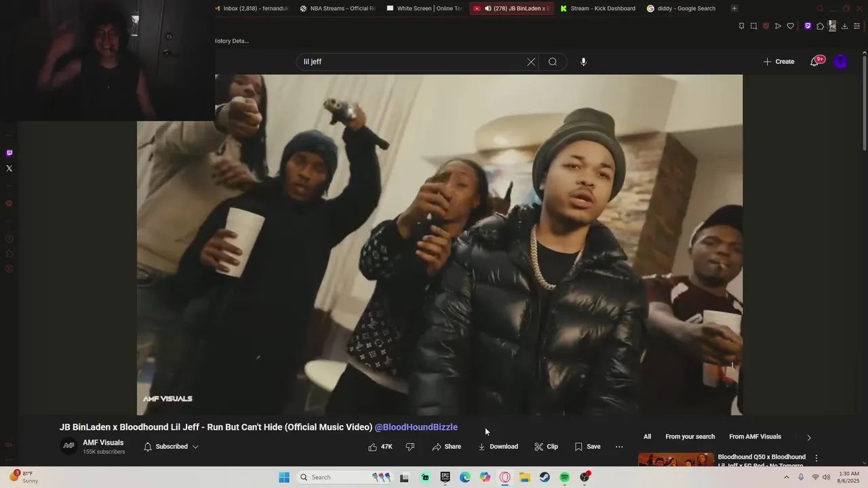
Task: Click the Windows taskbar Search box
Action: [x=346, y=477]
